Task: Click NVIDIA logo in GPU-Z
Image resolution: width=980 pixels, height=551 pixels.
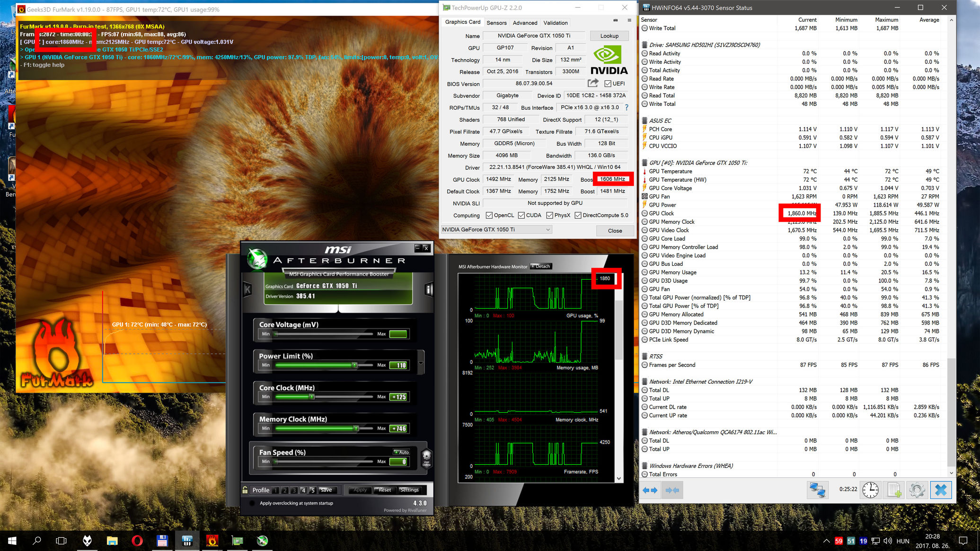Action: (x=609, y=60)
